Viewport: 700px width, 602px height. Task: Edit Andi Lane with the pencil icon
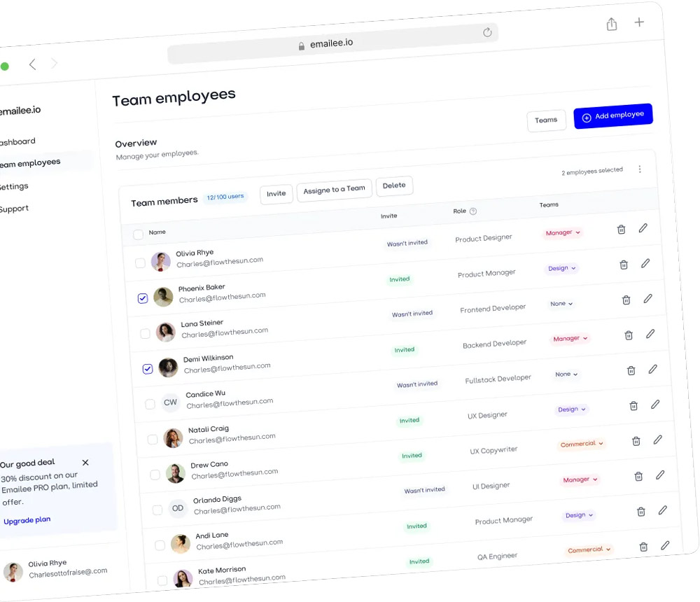(x=663, y=510)
